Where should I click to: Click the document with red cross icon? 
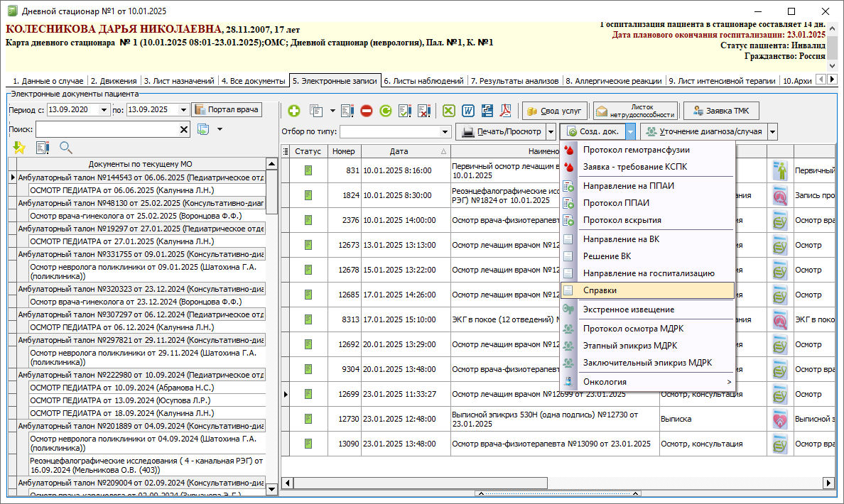424,111
